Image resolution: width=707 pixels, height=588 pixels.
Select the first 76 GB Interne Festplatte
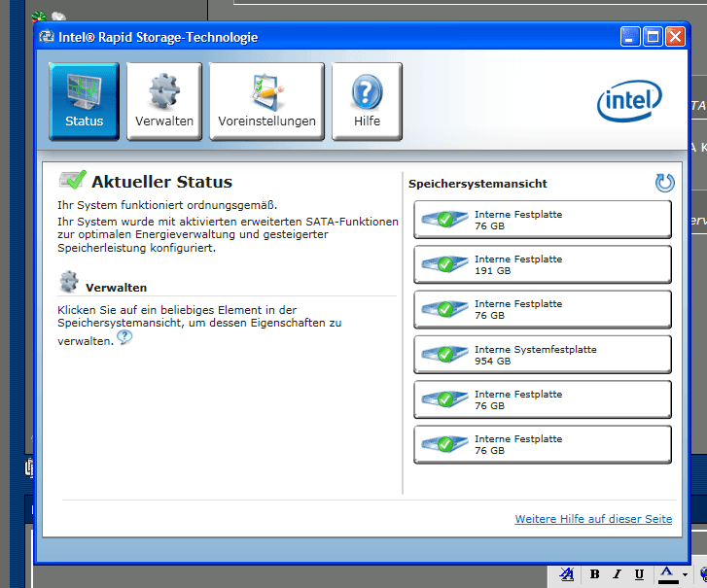click(543, 220)
